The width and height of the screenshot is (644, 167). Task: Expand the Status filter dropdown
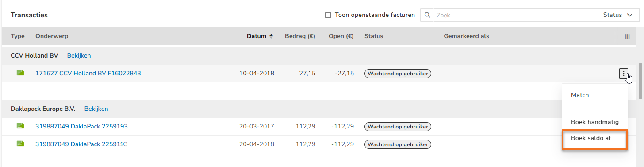pyautogui.click(x=618, y=15)
